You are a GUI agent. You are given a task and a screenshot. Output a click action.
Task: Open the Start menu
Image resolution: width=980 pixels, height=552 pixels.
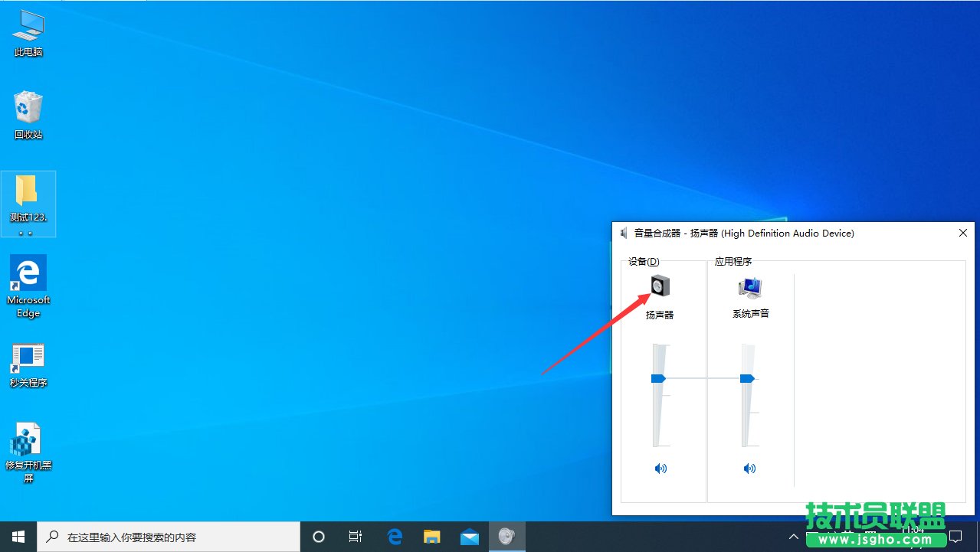[18, 536]
